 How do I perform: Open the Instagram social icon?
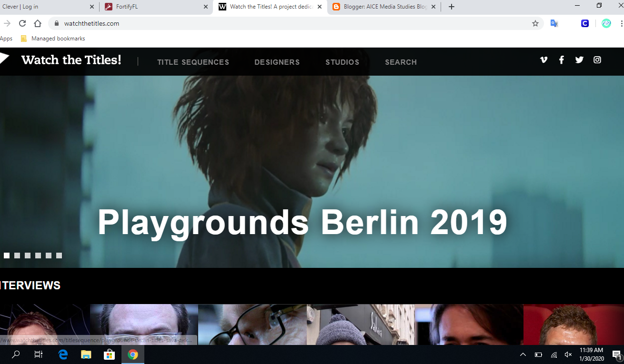(597, 60)
